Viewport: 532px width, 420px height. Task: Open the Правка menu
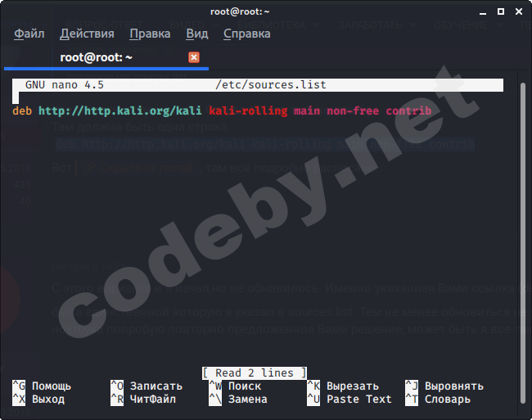[150, 34]
